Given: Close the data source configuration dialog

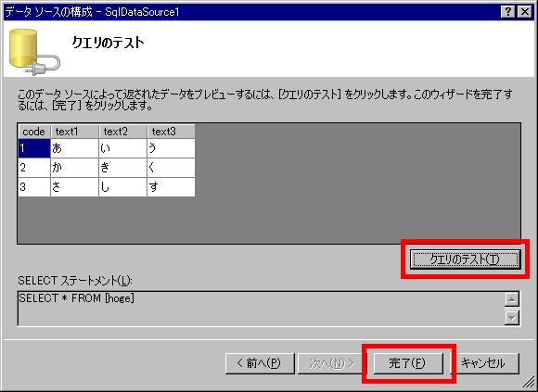Looking at the screenshot, I should point(525,12).
